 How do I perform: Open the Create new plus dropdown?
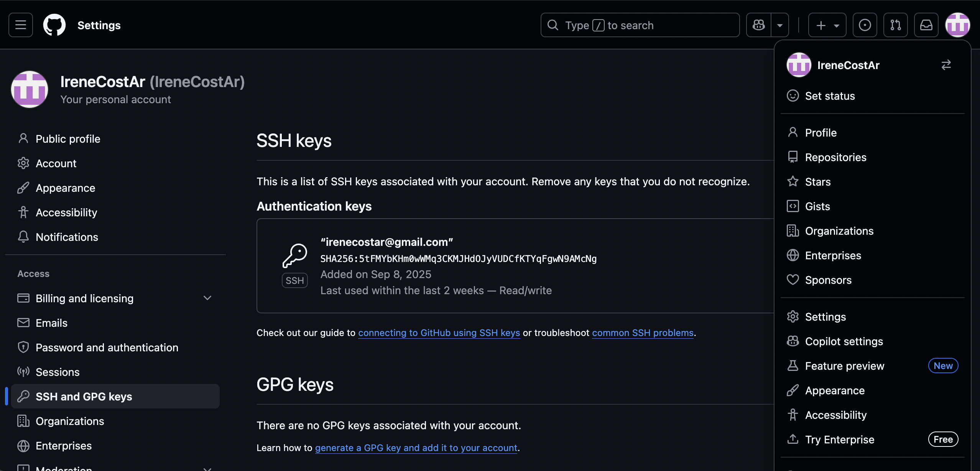[x=827, y=25]
